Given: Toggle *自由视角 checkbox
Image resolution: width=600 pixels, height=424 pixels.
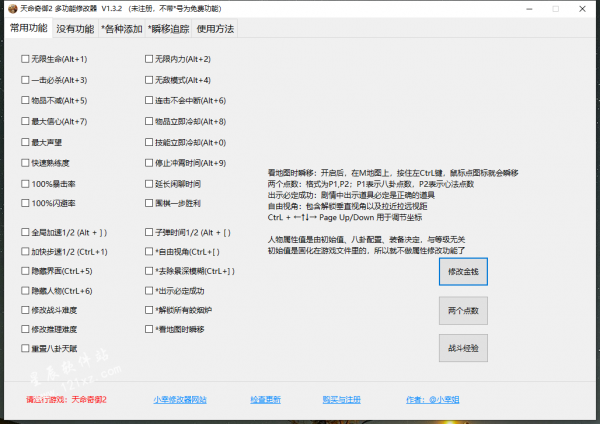Looking at the screenshot, I should tap(150, 252).
